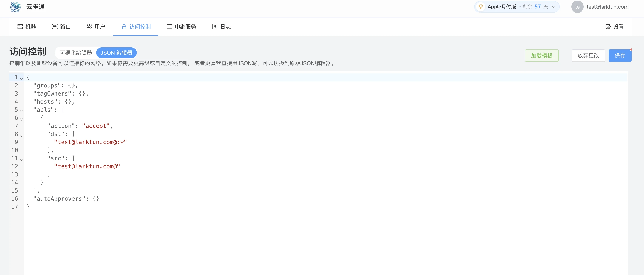This screenshot has width=644, height=275.
Task: Switch to the 用户 tab
Action: coord(96,27)
